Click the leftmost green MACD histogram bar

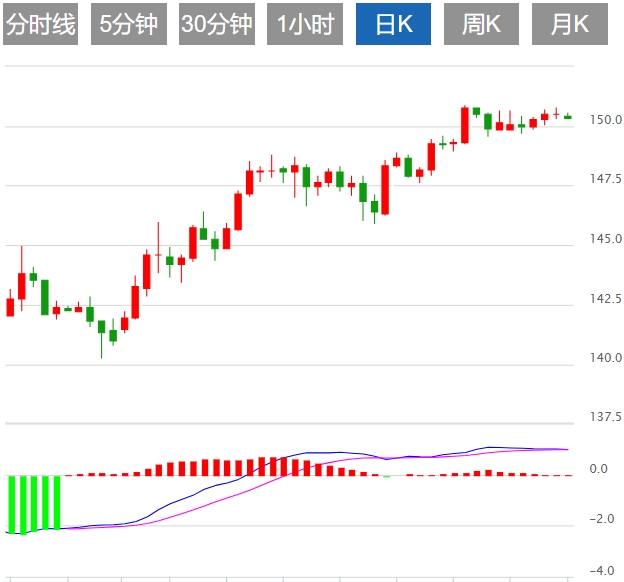tap(12, 502)
